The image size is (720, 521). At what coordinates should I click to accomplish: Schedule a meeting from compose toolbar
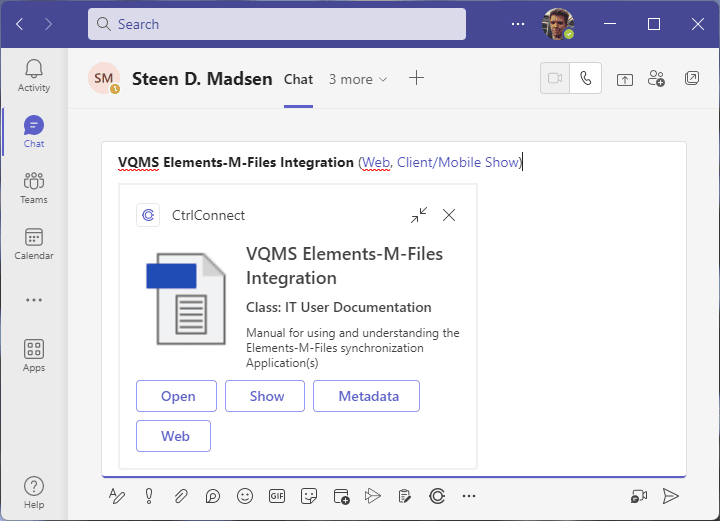coord(341,496)
